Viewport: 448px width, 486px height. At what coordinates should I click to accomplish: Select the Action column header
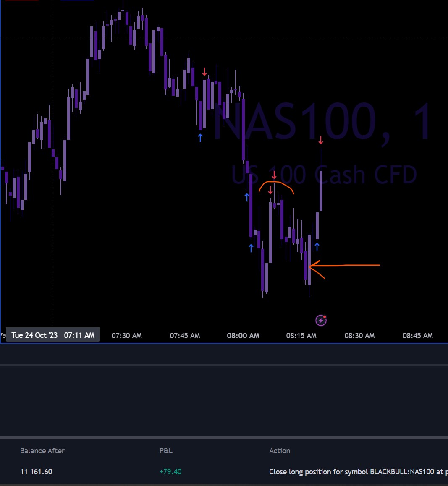coord(280,451)
